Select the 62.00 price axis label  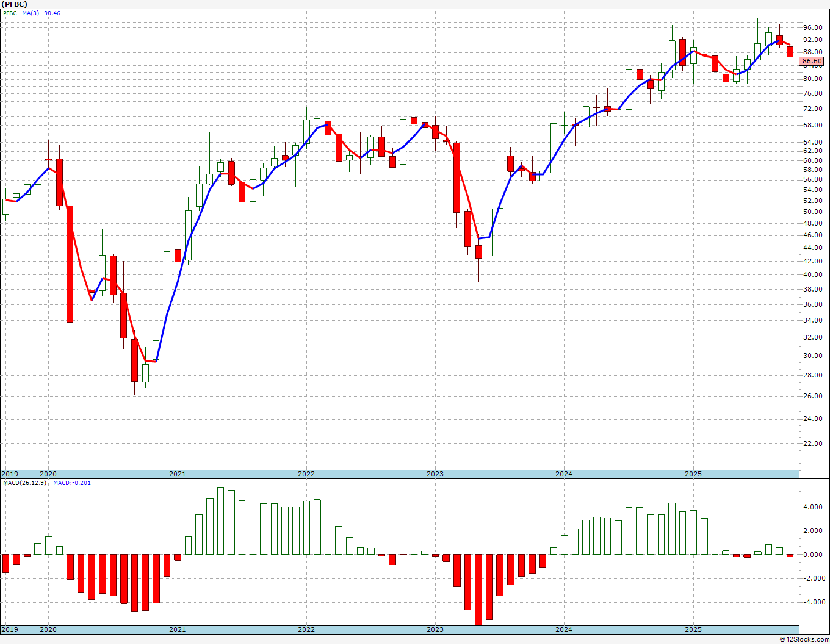tap(813, 151)
